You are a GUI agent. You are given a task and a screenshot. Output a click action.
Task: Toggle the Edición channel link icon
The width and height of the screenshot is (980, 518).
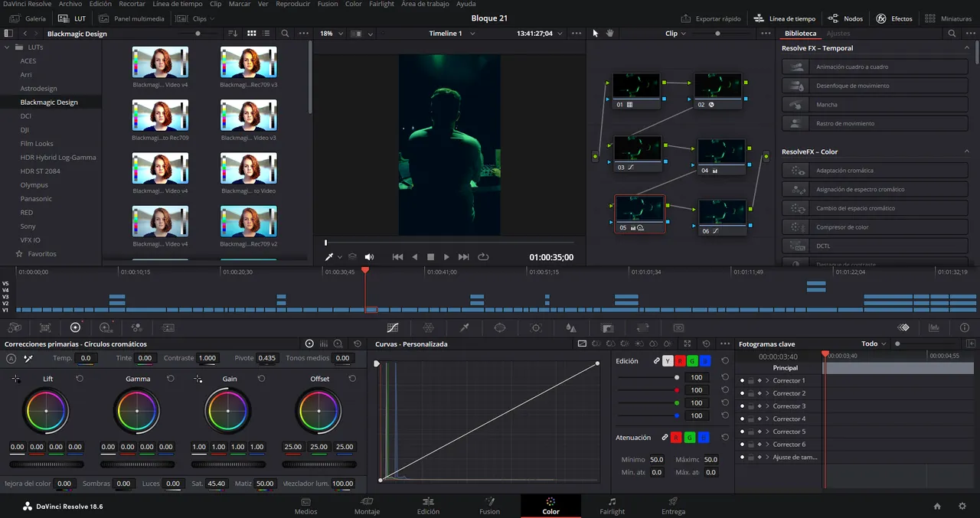pos(656,361)
